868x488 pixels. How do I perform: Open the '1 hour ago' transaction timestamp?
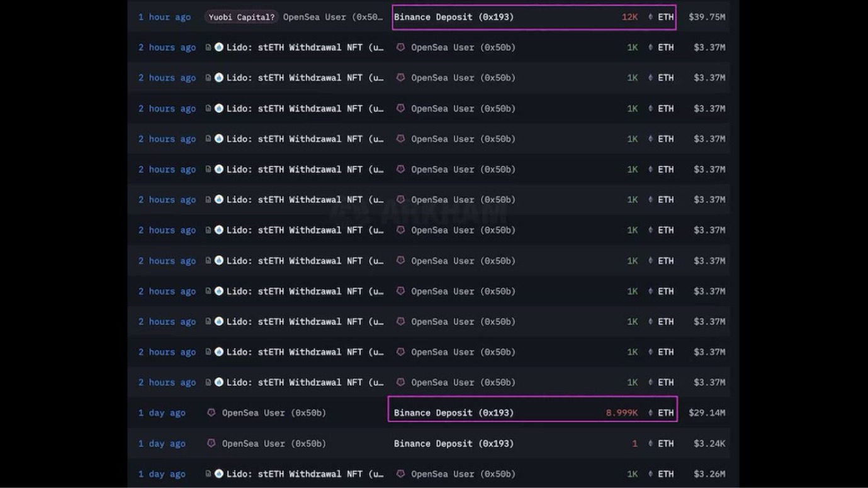pos(164,17)
